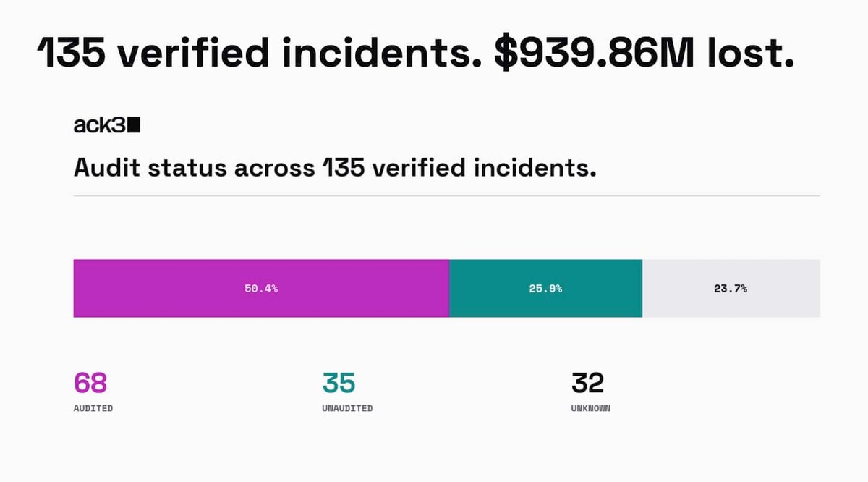The image size is (868, 482).
Task: Click the teal number 35
Action: [339, 382]
